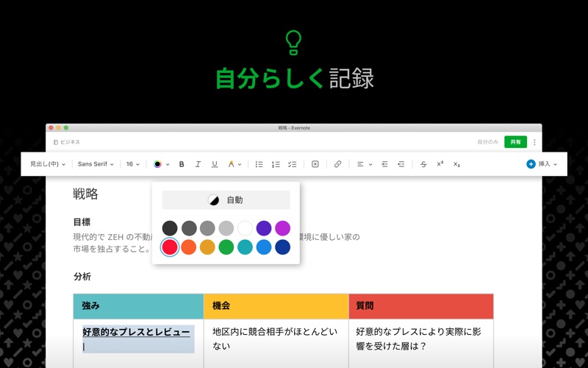Insert a numbered list
This screenshot has height=368, width=588.
pyautogui.click(x=276, y=164)
